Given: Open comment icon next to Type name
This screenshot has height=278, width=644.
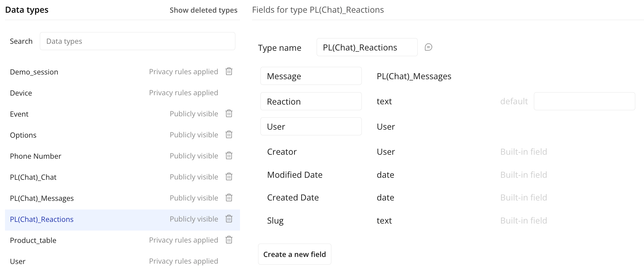Looking at the screenshot, I should [428, 47].
